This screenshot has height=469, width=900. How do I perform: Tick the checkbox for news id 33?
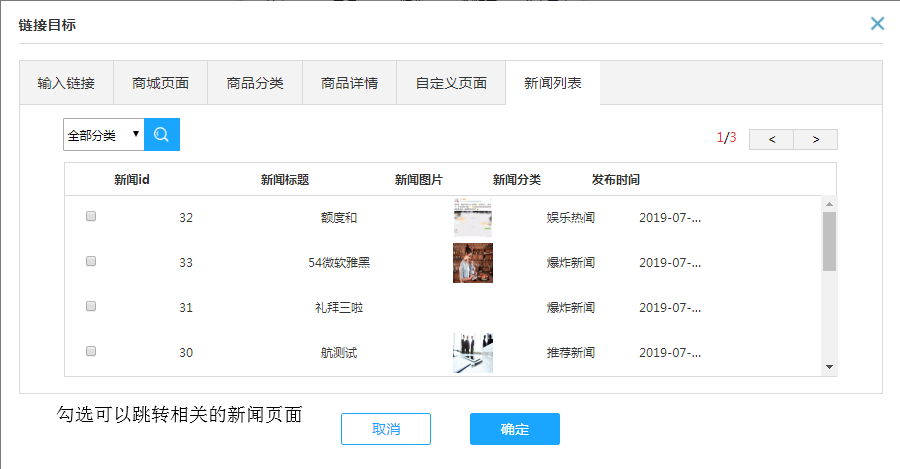(91, 261)
